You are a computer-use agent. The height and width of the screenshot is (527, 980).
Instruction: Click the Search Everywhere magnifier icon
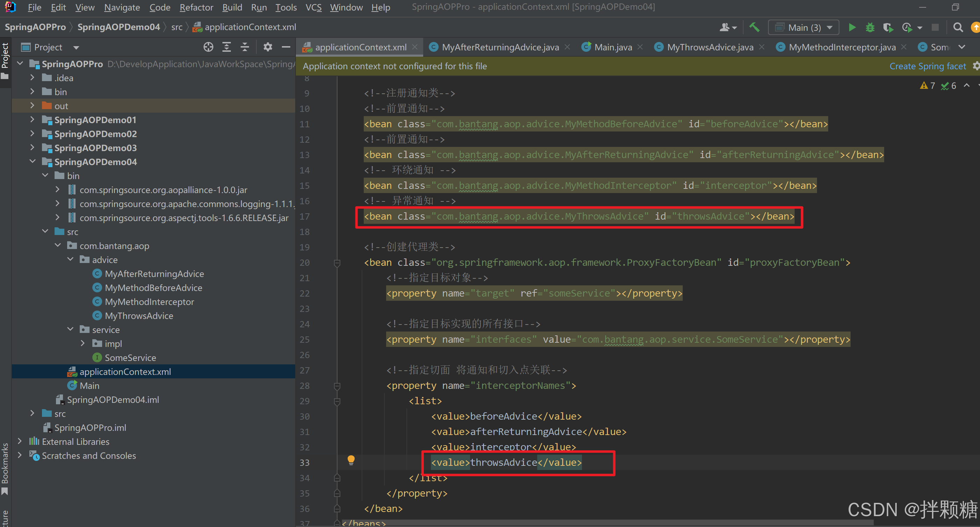coord(958,27)
